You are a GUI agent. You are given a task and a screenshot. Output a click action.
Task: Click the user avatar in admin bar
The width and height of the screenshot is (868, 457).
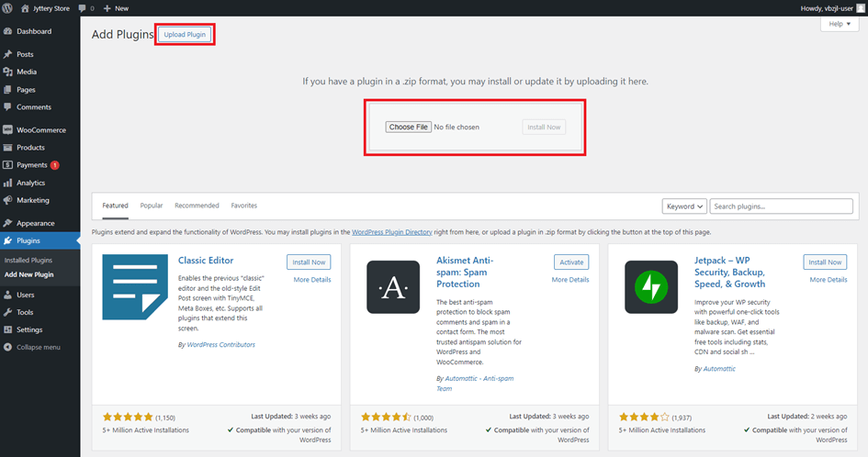(861, 8)
